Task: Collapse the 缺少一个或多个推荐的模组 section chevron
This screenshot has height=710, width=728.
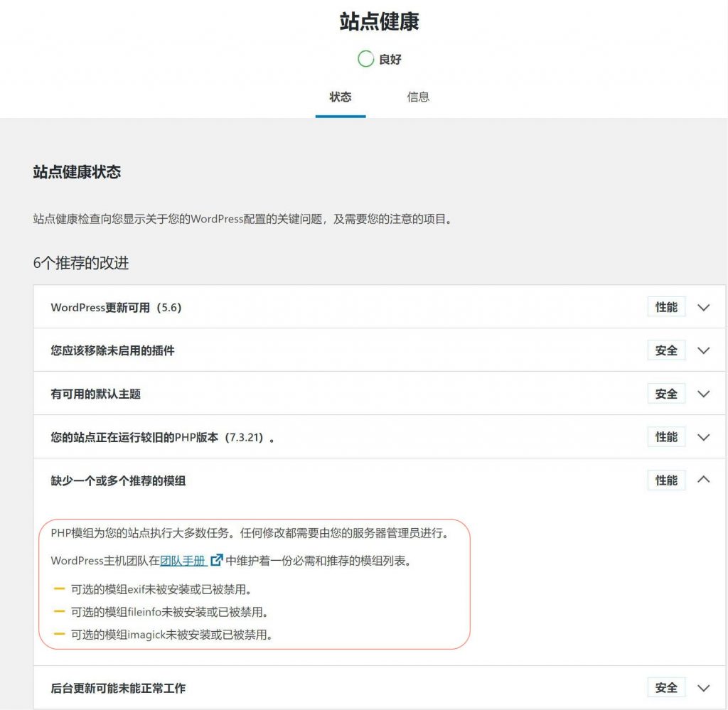Action: [703, 480]
